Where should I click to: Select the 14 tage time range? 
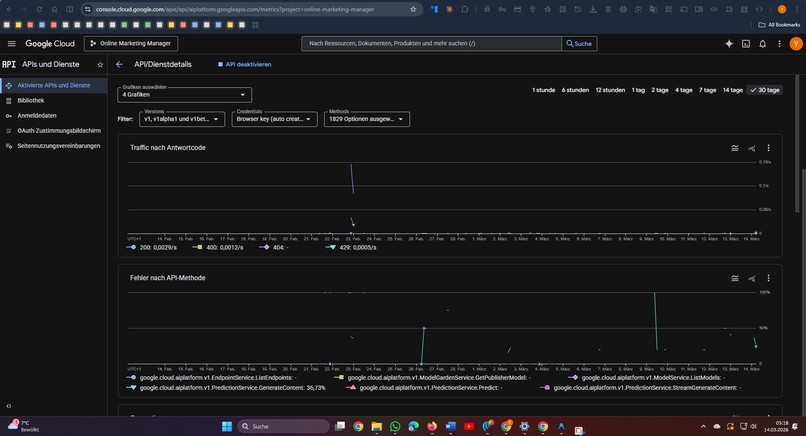click(732, 90)
